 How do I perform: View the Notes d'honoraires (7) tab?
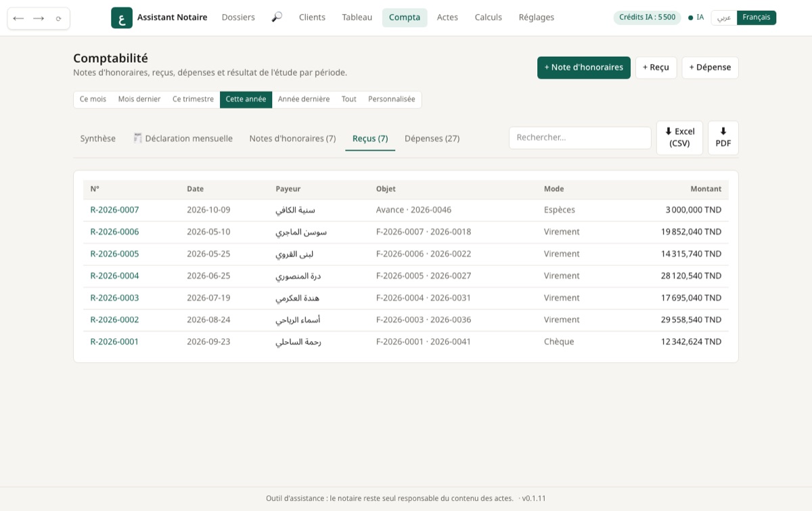coord(292,139)
